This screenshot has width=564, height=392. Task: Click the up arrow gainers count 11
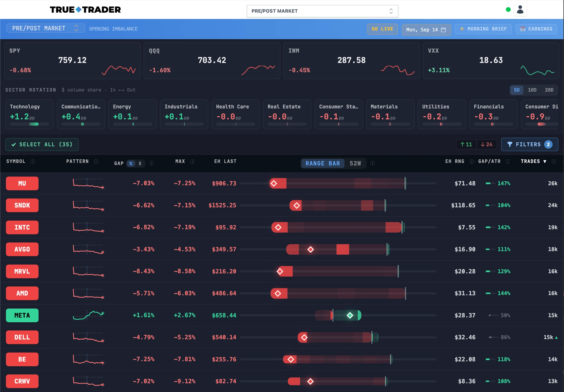pyautogui.click(x=466, y=144)
